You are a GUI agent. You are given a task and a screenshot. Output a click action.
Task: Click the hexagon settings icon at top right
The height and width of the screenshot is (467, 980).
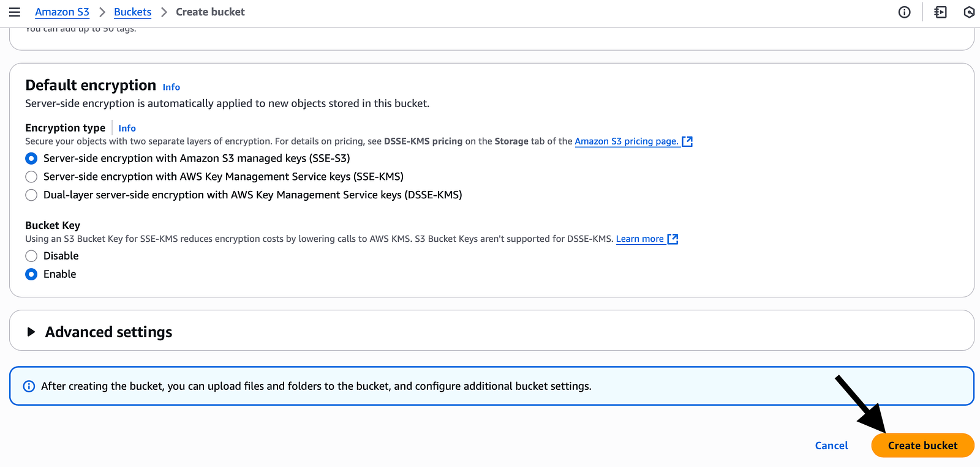click(969, 12)
